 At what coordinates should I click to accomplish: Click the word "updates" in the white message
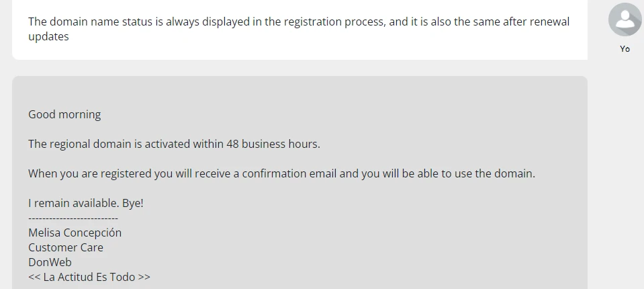(48, 37)
